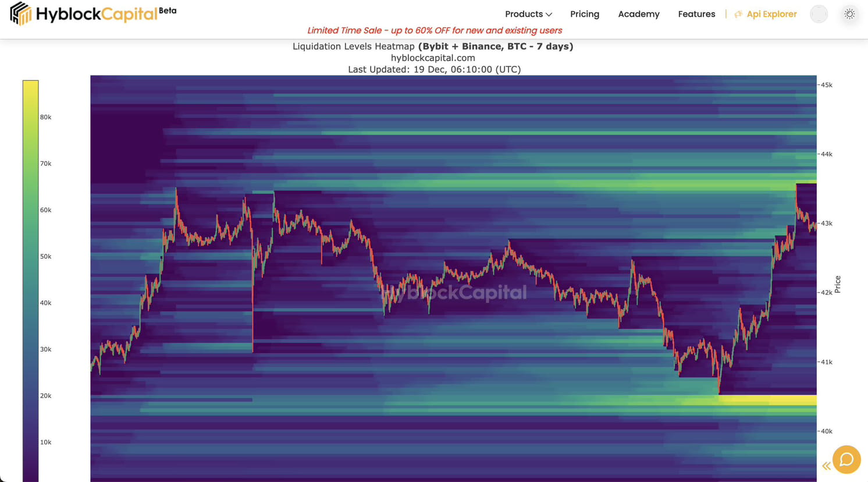
Task: Open the Features menu item
Action: (x=696, y=14)
